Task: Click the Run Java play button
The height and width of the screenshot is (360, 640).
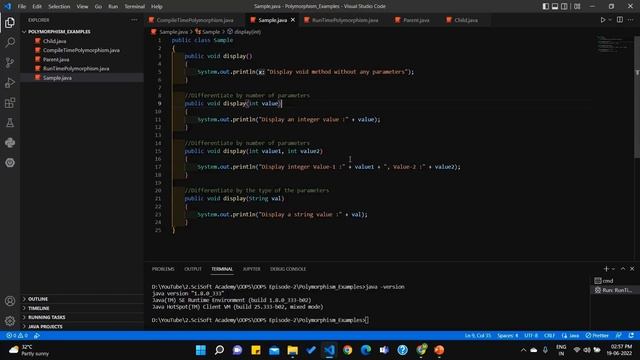Action: coord(602,20)
